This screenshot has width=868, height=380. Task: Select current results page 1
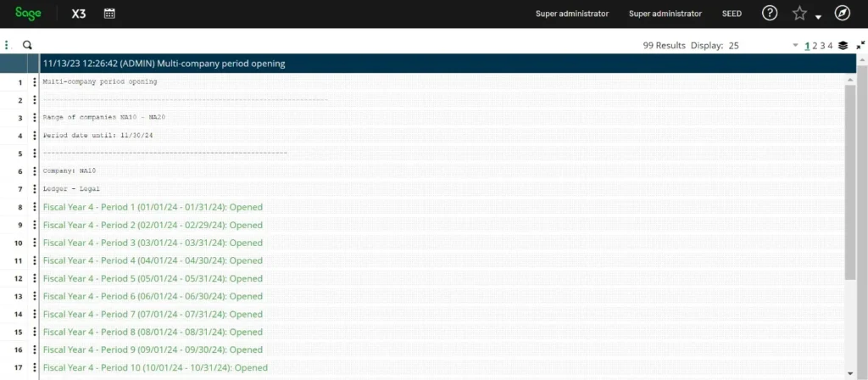(x=808, y=46)
